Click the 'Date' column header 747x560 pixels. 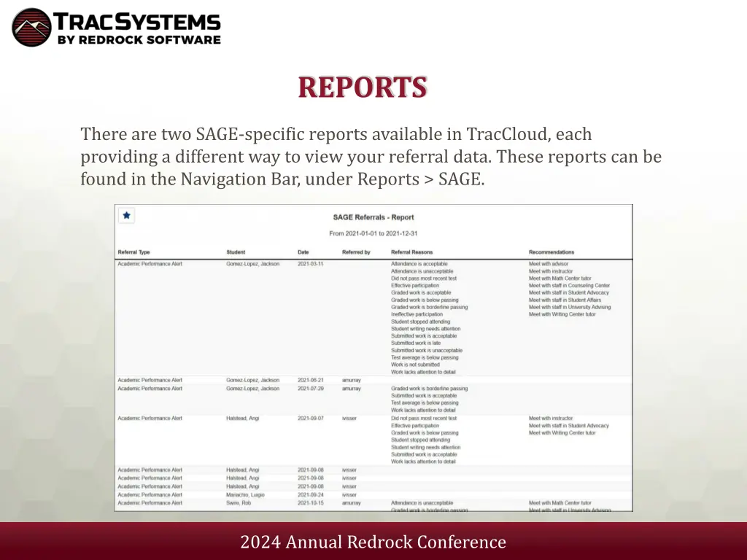click(303, 252)
